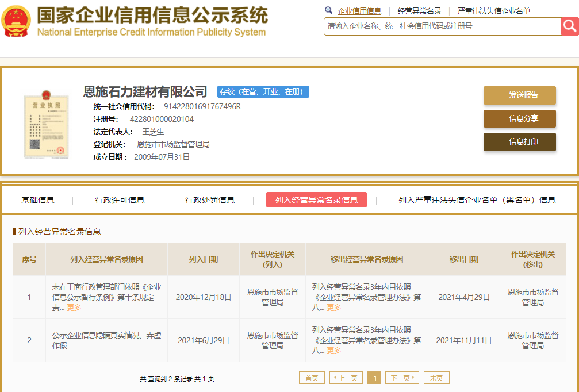The height and width of the screenshot is (392, 579).
Task: Click the 信息分享 button
Action: (520, 118)
